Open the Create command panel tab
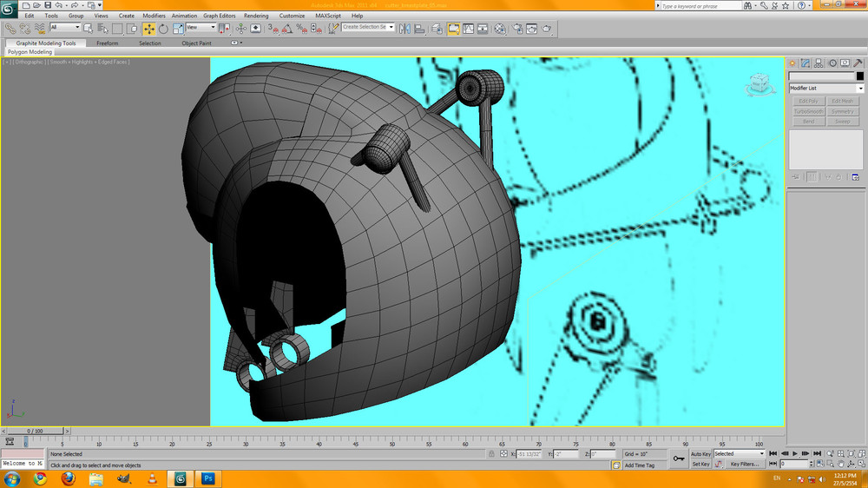Viewport: 868px width, 488px height. 792,63
